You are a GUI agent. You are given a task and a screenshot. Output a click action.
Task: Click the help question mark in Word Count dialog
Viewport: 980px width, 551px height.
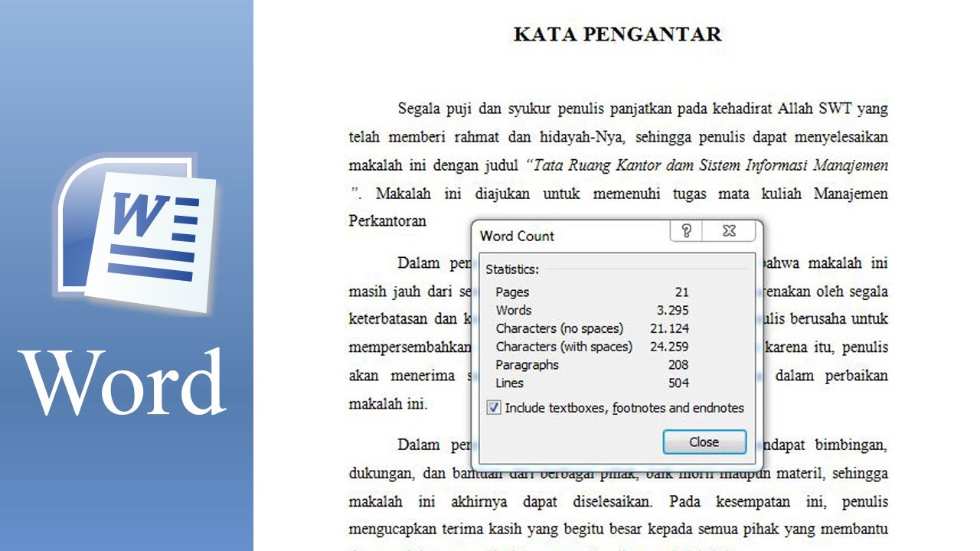click(686, 230)
